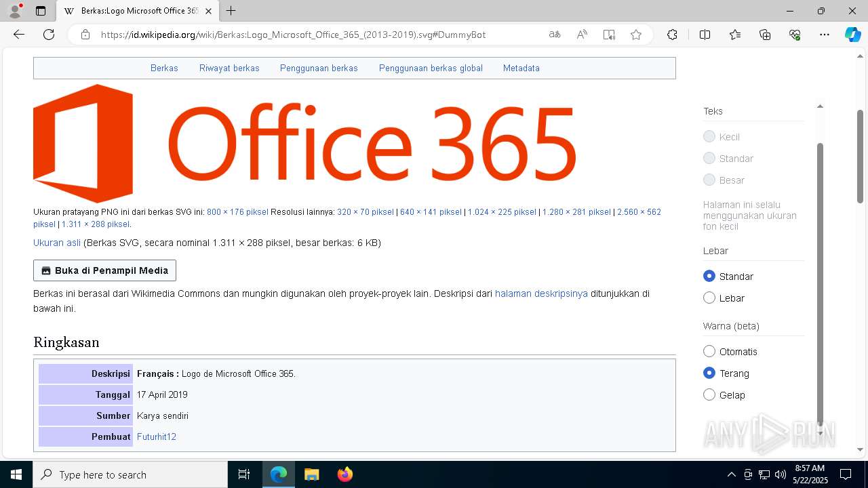The width and height of the screenshot is (868, 488).
Task: Open Settings and more menu
Action: click(825, 35)
